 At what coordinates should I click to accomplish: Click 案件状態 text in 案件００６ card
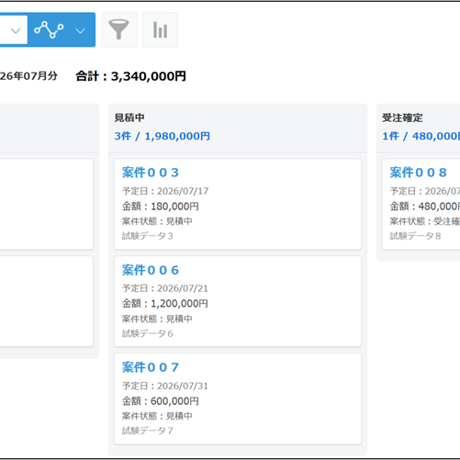(x=157, y=319)
